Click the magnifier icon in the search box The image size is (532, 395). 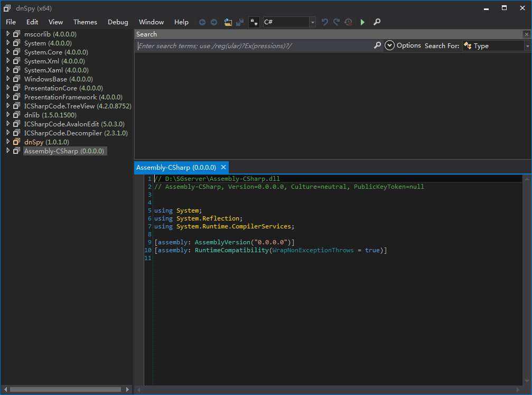377,45
